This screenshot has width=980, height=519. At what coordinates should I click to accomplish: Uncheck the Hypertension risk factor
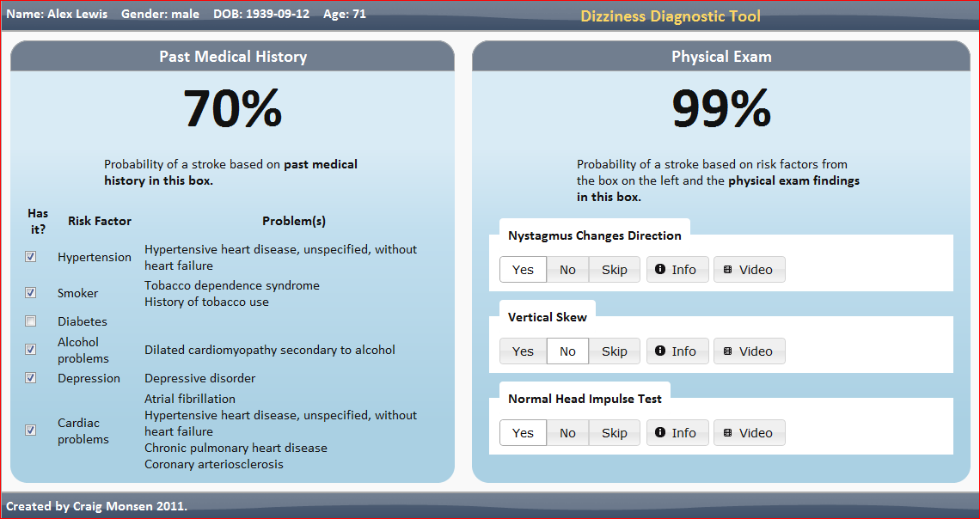[30, 256]
